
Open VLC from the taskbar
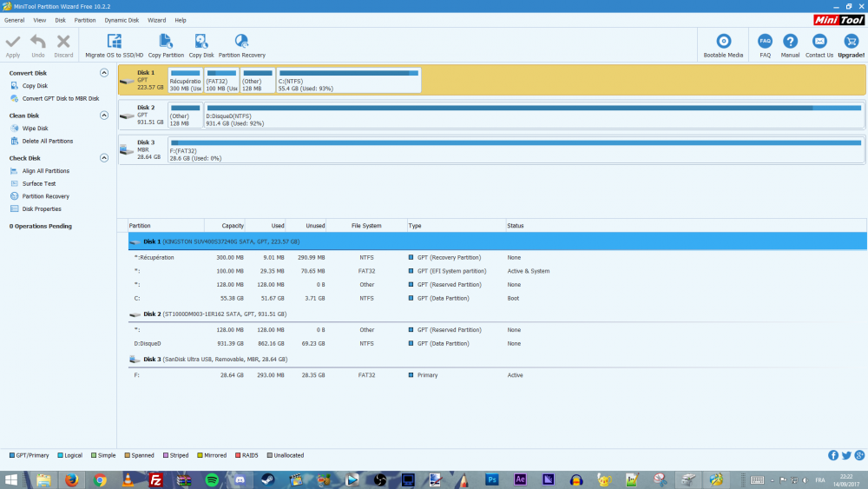pyautogui.click(x=128, y=479)
